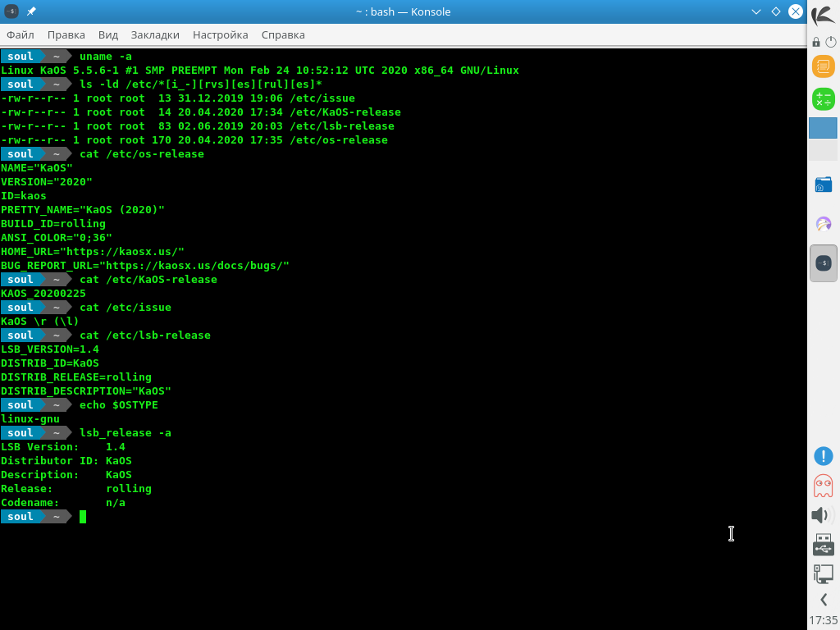Screen dimensions: 840x630
Task: Click the uname -a command text
Action: point(106,57)
